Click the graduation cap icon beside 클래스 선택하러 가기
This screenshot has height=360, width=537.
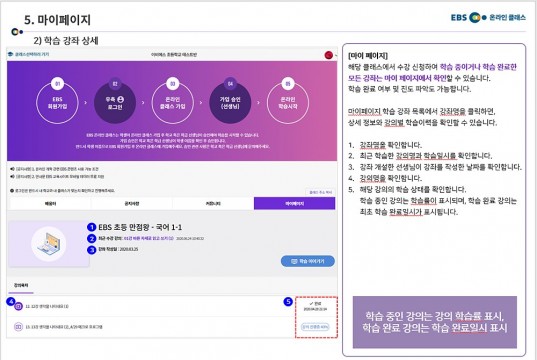10,54
